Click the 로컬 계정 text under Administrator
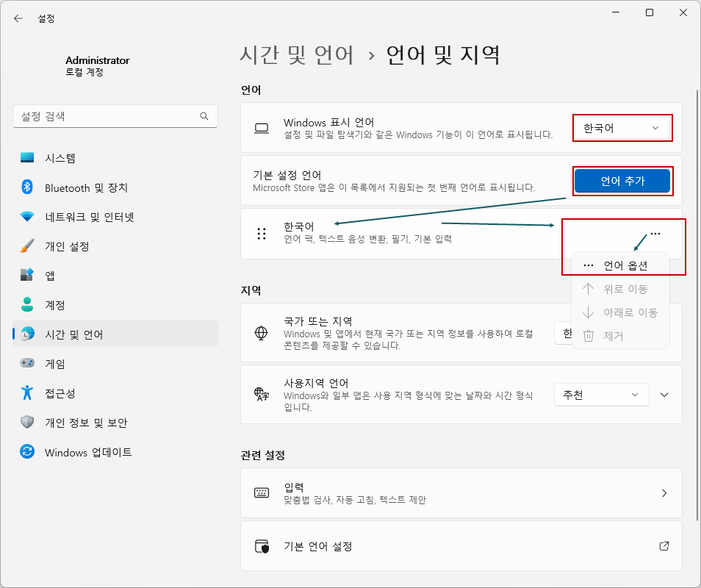The image size is (701, 588). (x=85, y=72)
